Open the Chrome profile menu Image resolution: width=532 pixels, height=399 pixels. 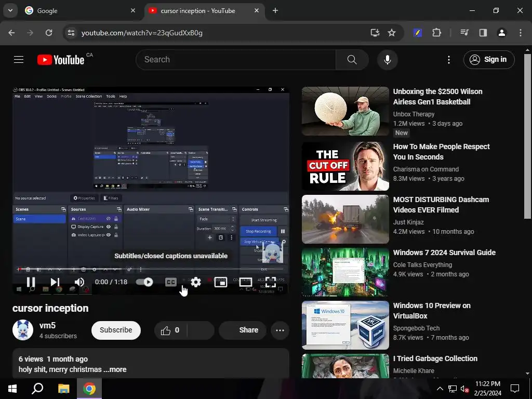pyautogui.click(x=501, y=33)
